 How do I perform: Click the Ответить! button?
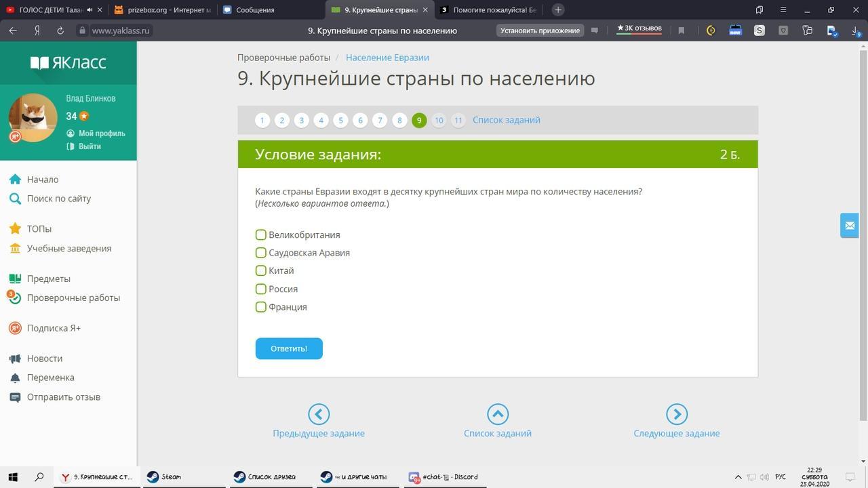point(289,348)
